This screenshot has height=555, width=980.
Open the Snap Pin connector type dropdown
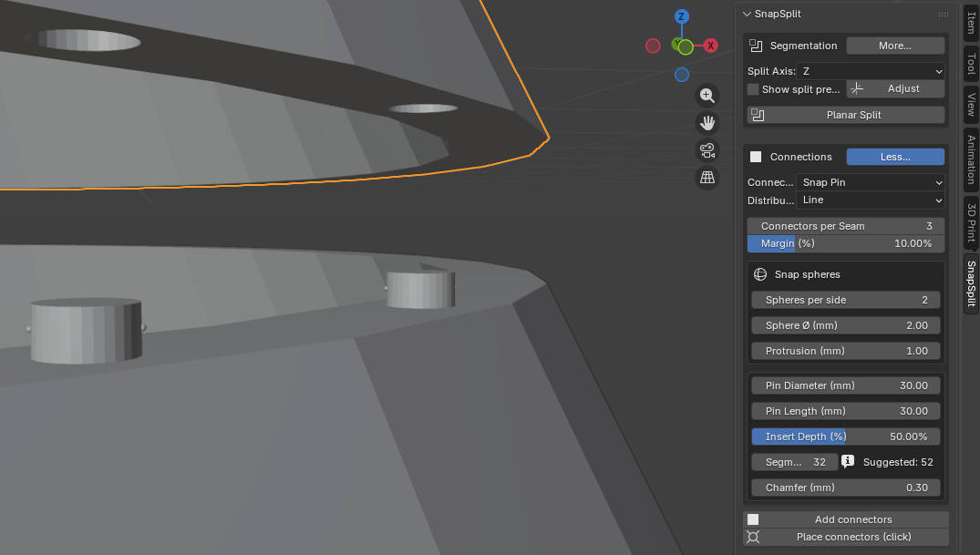click(871, 182)
